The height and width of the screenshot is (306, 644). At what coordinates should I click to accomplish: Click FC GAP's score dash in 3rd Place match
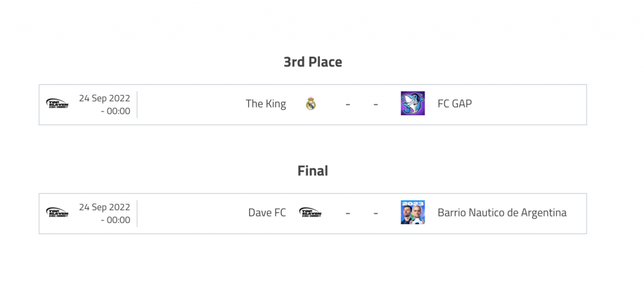click(x=375, y=105)
